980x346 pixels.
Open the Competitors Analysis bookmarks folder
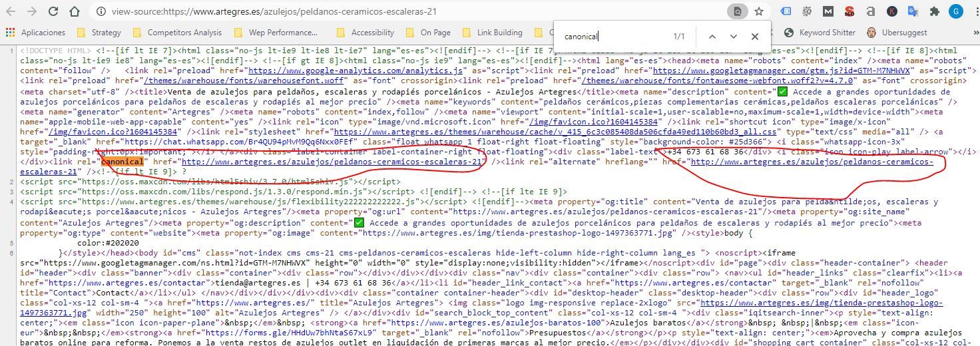click(177, 33)
